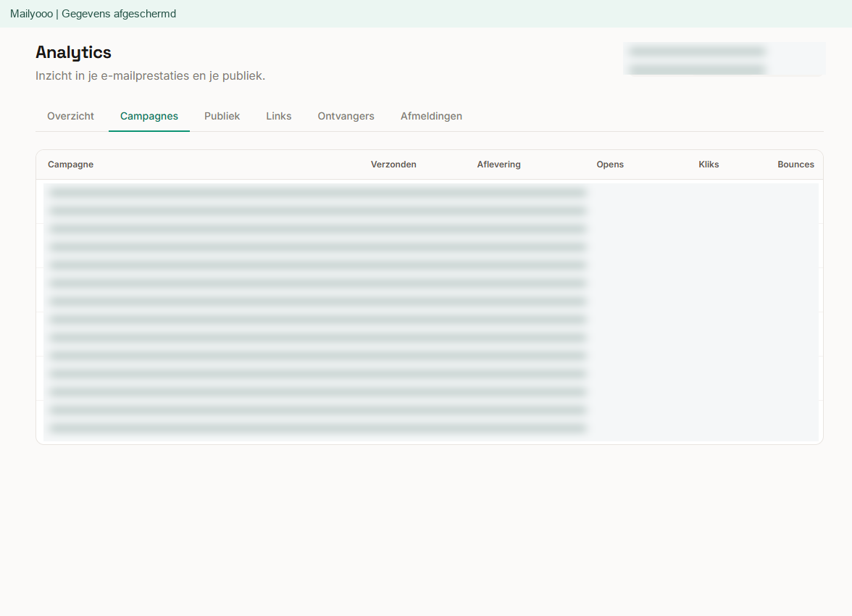Click the Aflevering column header
This screenshot has height=616, width=852.
pos(498,165)
